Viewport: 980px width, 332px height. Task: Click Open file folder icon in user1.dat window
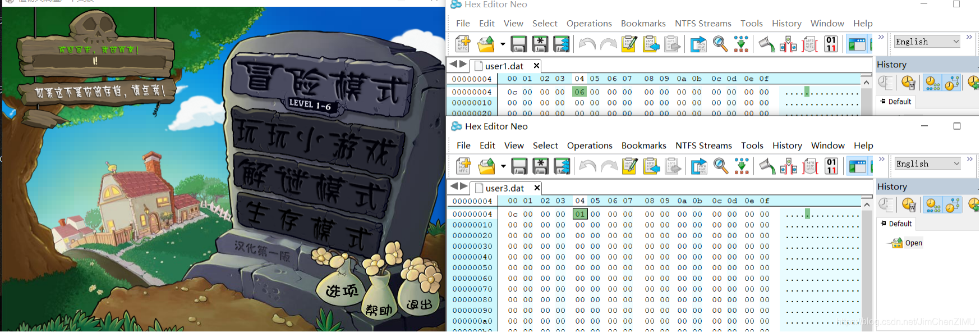point(486,44)
